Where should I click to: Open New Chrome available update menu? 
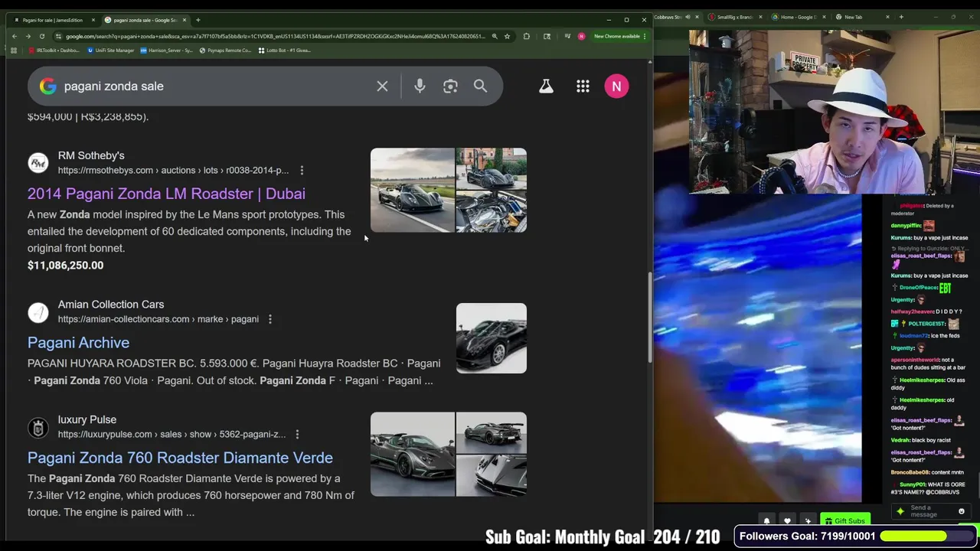click(x=620, y=36)
